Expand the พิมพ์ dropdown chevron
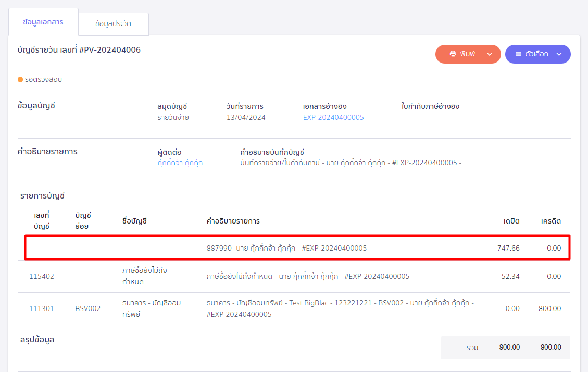The image size is (588, 372). click(x=489, y=54)
